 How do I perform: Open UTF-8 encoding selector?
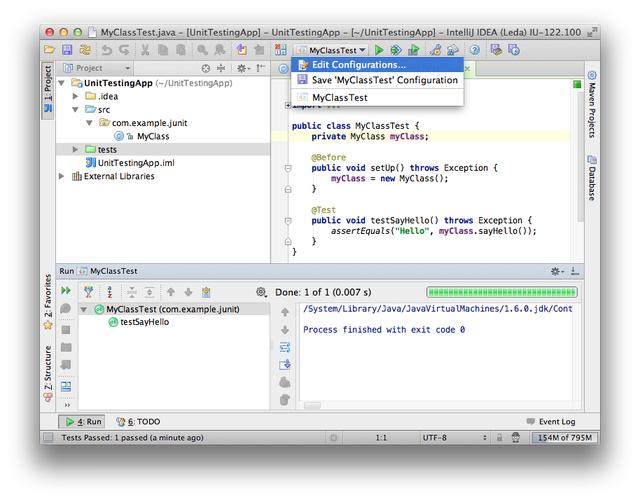click(454, 438)
